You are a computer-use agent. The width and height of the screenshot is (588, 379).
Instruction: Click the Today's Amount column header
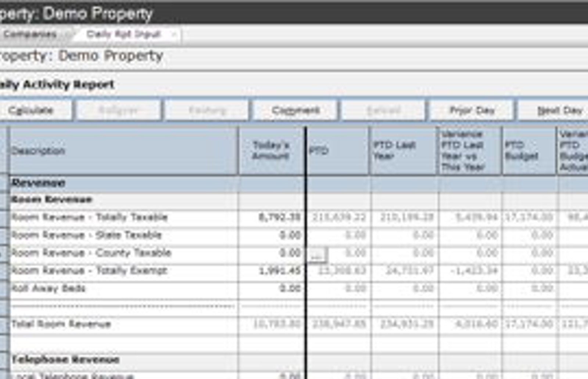(271, 151)
